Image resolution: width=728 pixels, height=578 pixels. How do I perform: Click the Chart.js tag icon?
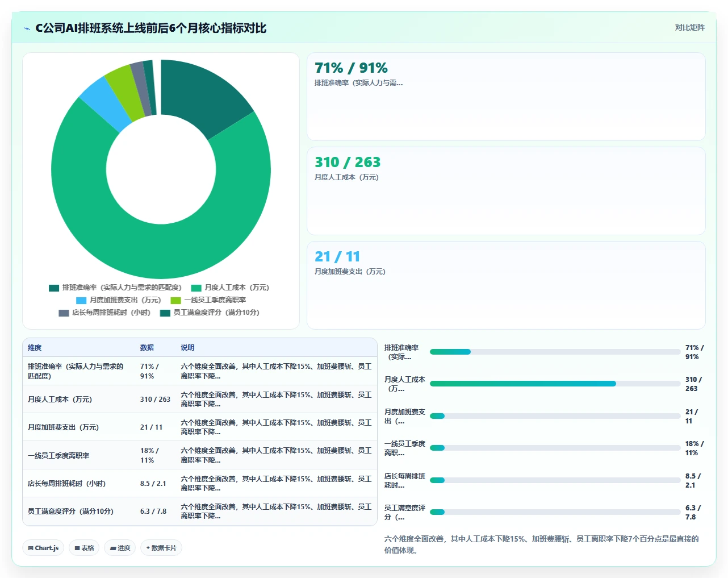[31, 548]
